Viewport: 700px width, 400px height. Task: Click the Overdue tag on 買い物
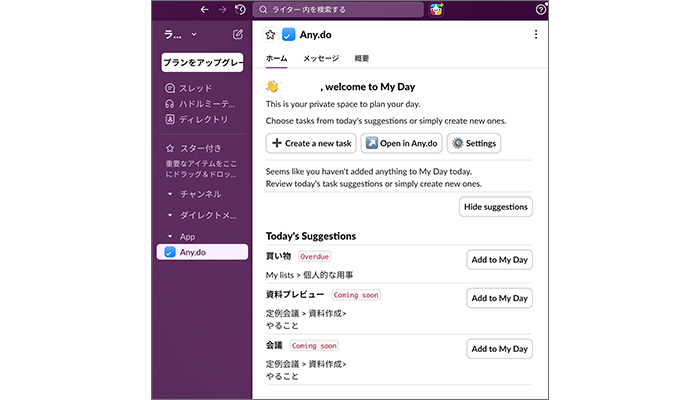(314, 257)
